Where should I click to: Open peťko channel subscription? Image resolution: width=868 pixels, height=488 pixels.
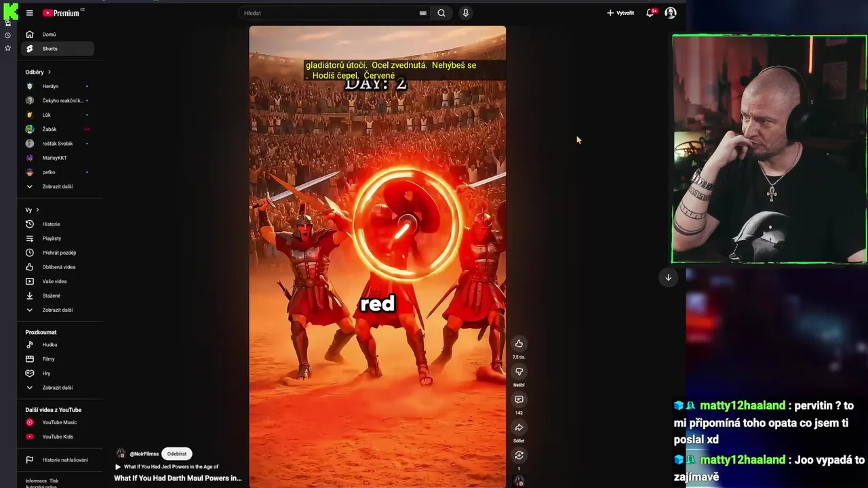point(58,172)
